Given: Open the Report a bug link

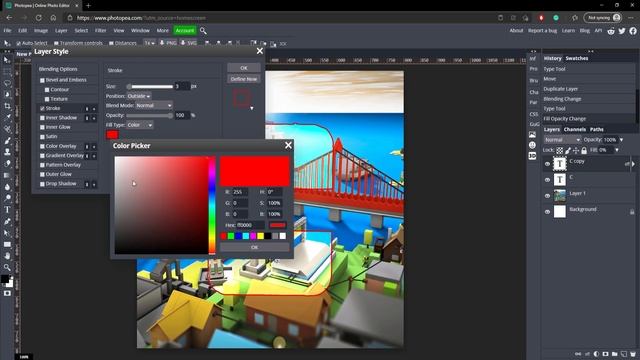Looking at the screenshot, I should [x=542, y=31].
